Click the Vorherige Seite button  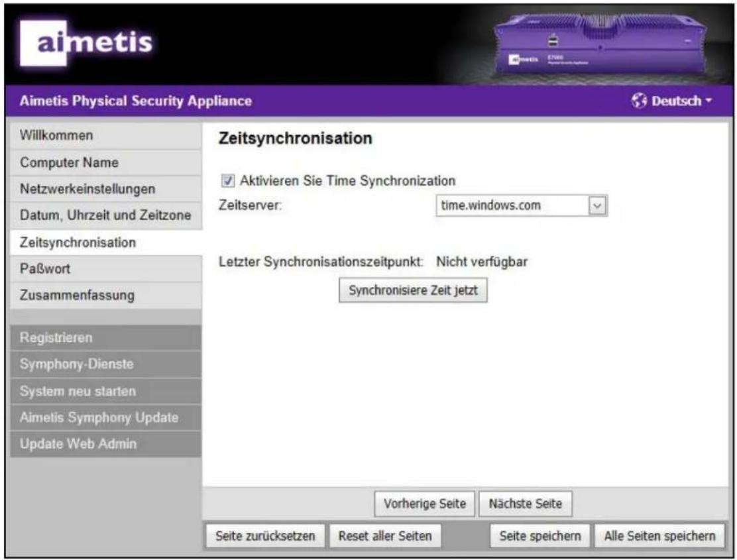pyautogui.click(x=424, y=504)
